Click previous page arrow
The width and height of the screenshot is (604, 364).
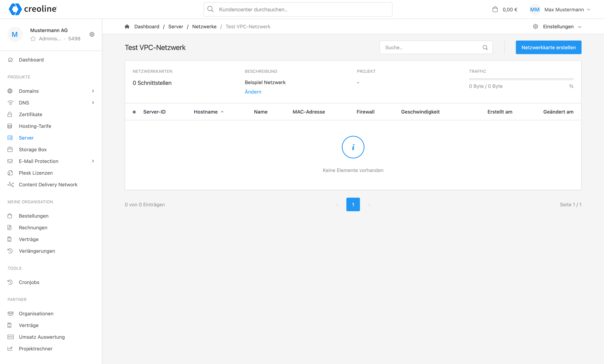[337, 204]
